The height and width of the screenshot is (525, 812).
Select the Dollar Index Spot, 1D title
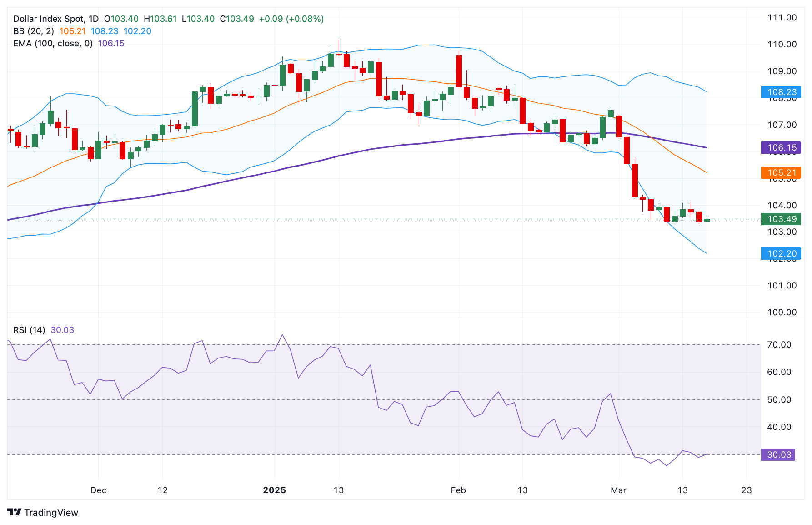click(55, 19)
